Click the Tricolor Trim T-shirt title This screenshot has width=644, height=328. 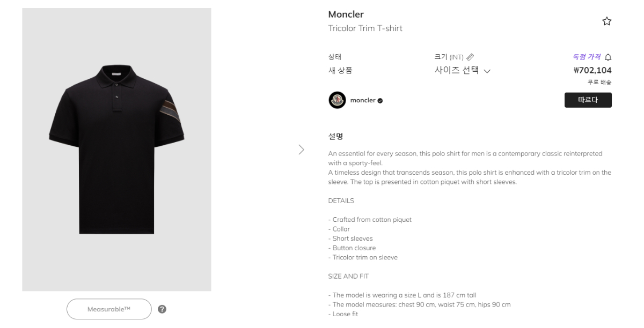coord(365,28)
